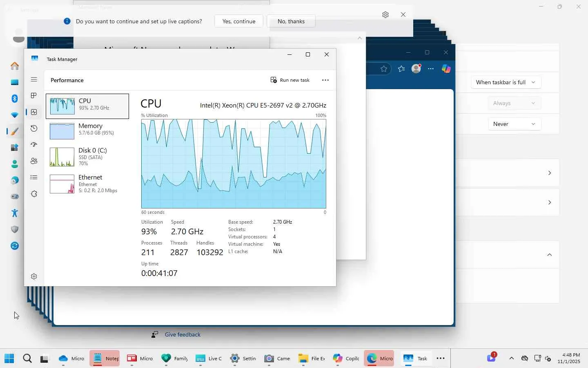Click the CPU utilization graph
This screenshot has width=588, height=368.
234,164
